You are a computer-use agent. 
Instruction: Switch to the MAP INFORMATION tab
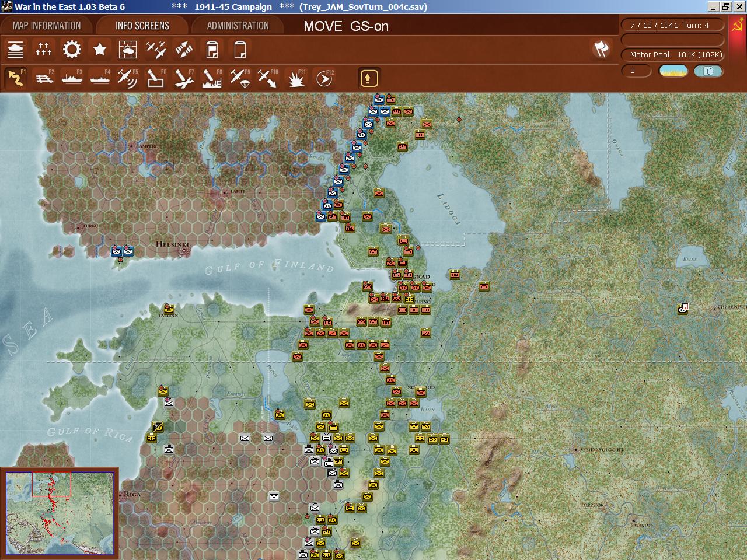(x=47, y=26)
